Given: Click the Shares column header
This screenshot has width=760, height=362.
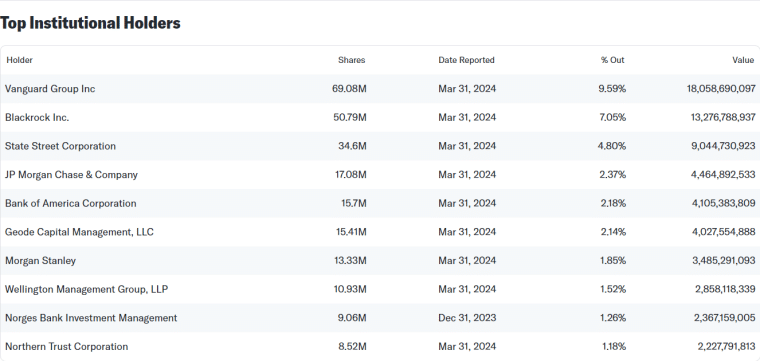Looking at the screenshot, I should [x=352, y=60].
